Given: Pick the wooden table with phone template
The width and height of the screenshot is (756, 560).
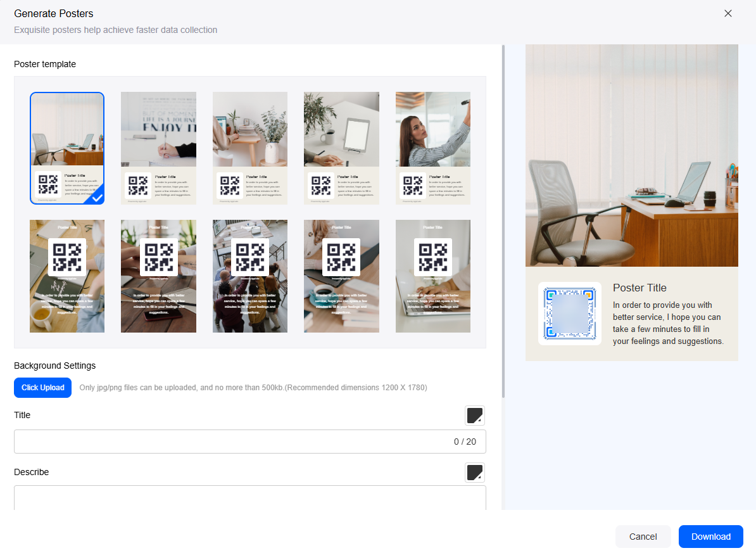Looking at the screenshot, I should point(159,276).
